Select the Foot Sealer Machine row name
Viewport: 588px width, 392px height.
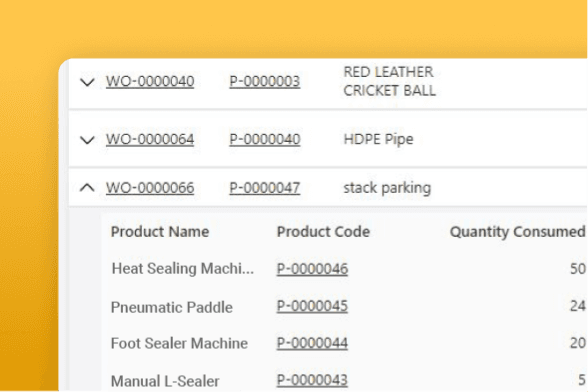click(179, 343)
